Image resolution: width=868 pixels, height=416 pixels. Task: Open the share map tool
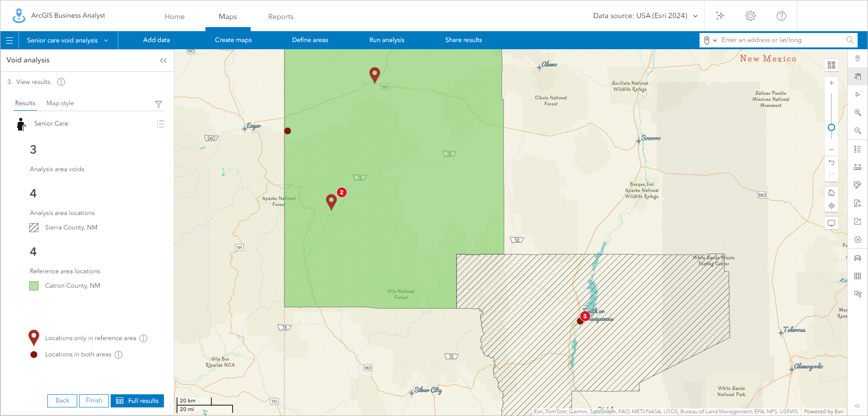click(x=858, y=221)
